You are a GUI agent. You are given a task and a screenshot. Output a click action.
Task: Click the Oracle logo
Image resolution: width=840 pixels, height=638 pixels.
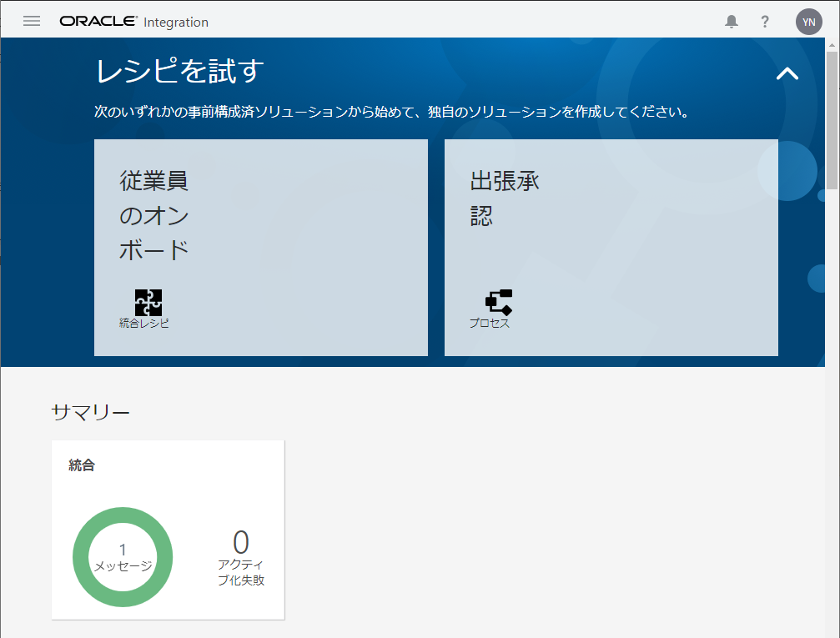pos(98,22)
